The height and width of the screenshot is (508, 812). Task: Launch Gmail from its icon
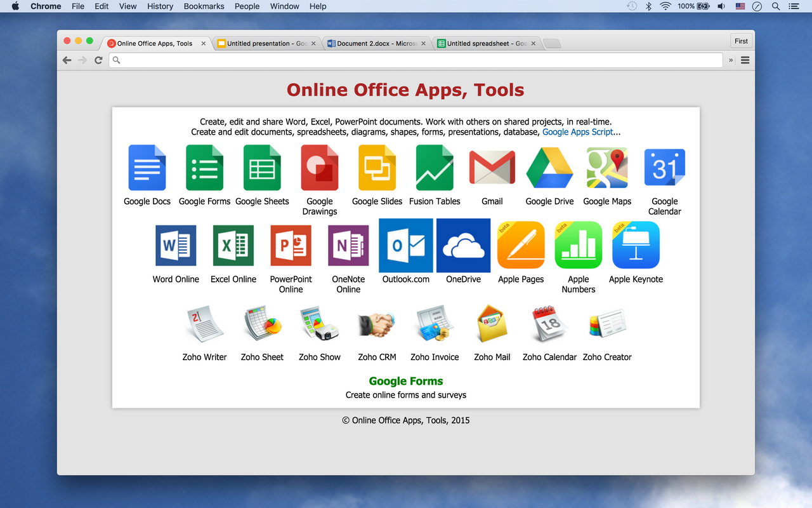click(x=492, y=167)
